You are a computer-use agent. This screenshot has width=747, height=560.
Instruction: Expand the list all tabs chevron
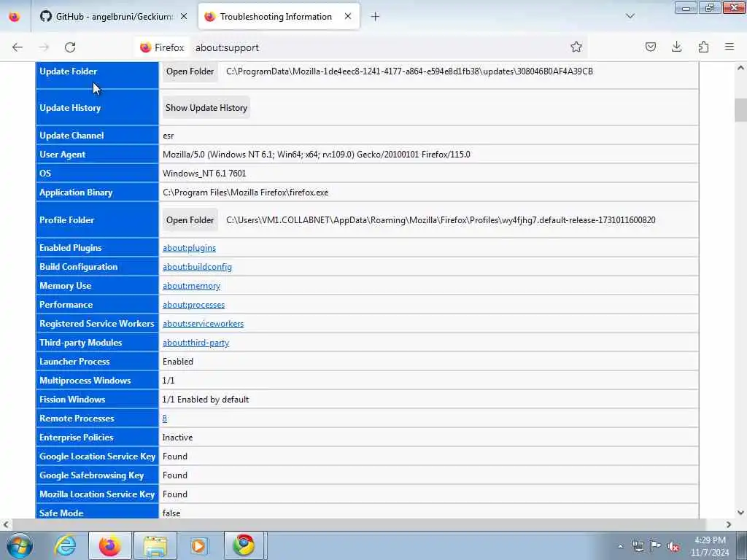coord(630,16)
